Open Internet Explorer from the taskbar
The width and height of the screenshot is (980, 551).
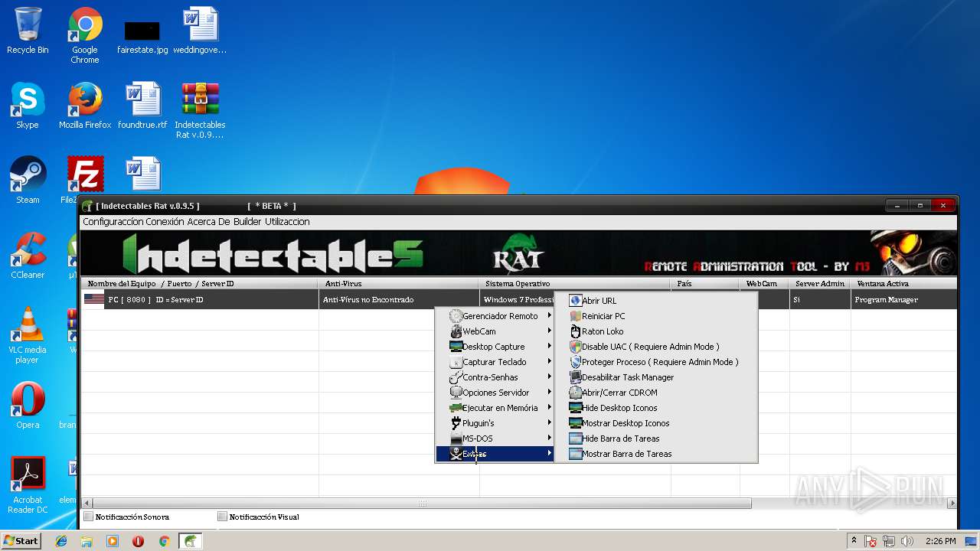[x=61, y=541]
